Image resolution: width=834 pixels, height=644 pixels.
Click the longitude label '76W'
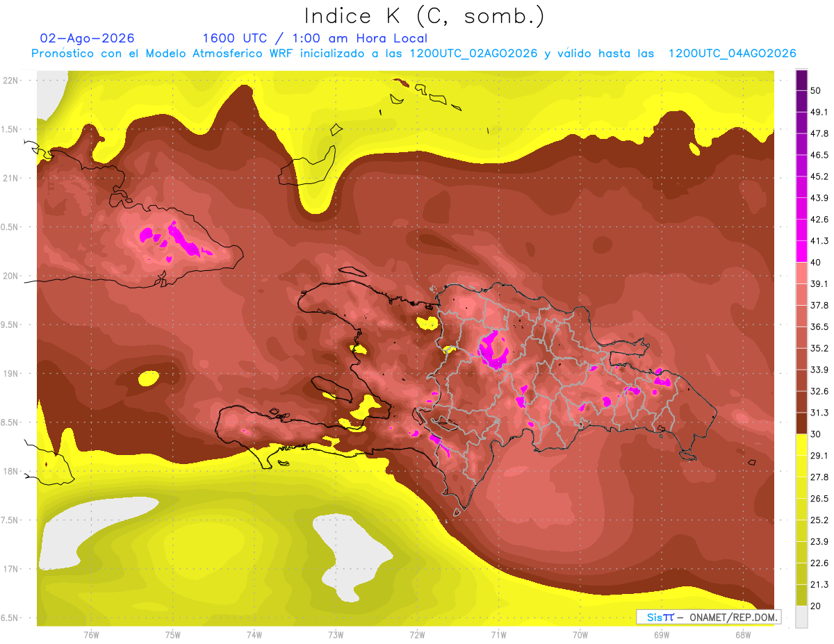(91, 635)
